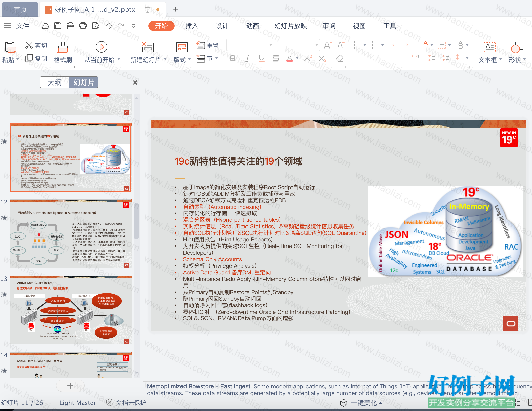Image resolution: width=532 pixels, height=411 pixels.
Task: Go to 首页 home tab
Action: pos(20,10)
